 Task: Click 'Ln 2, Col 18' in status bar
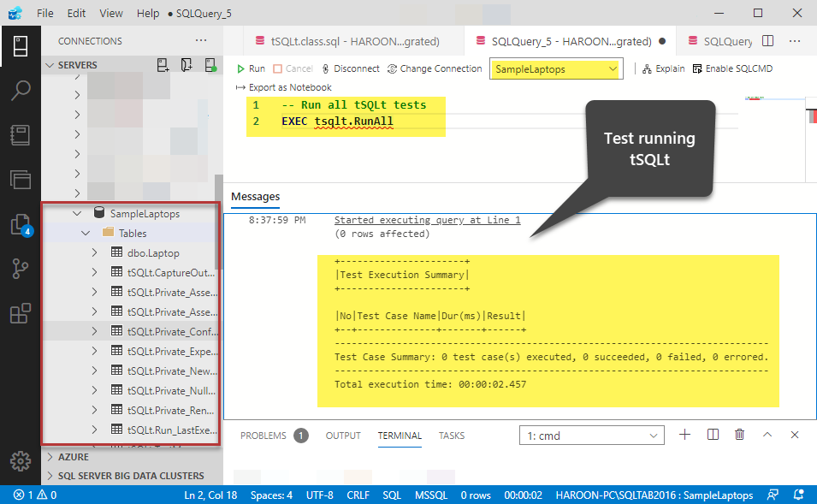point(210,495)
